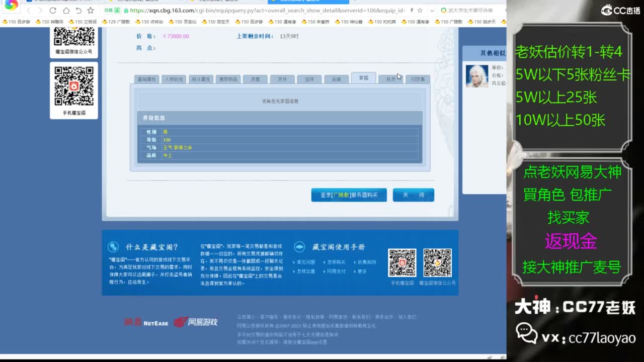Click the 登录[广陵散]服务器购买 button
The width and height of the screenshot is (644, 362).
(349, 195)
